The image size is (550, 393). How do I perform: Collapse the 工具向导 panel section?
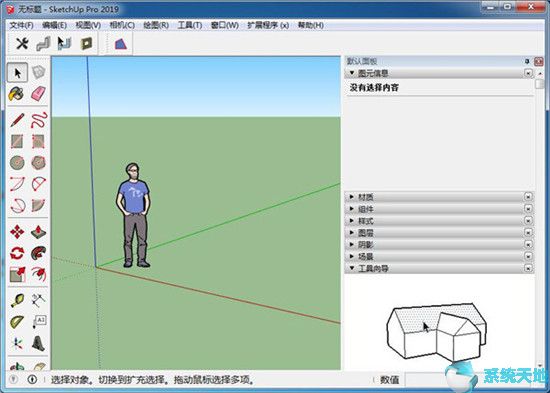coord(438,268)
